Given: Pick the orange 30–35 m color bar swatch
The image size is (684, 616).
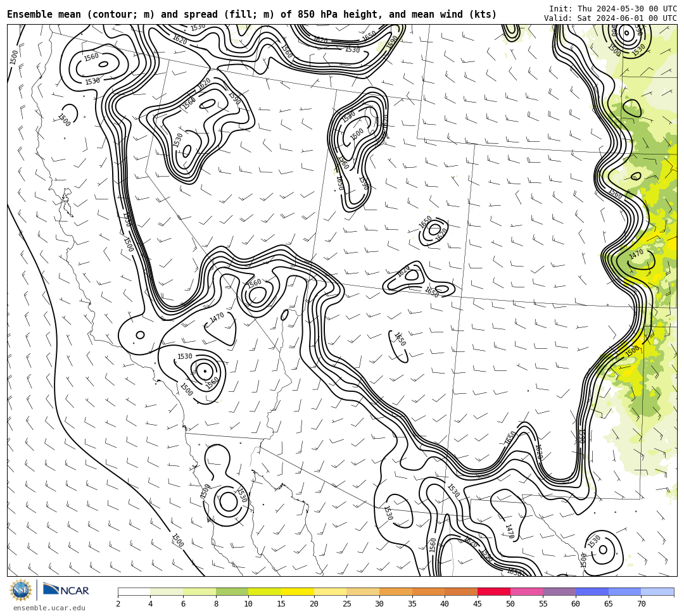Looking at the screenshot, I should point(396,591).
